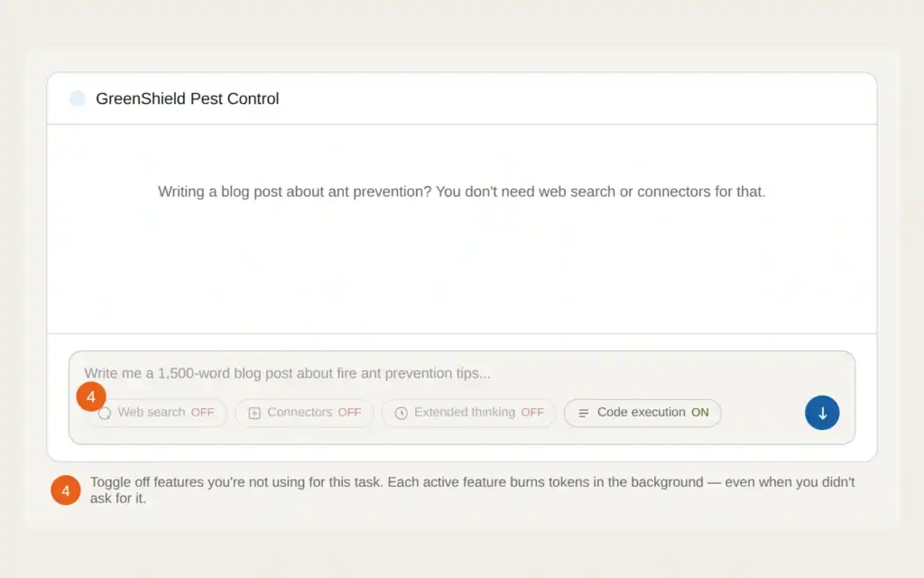This screenshot has height=578, width=924.
Task: Click the Extended thinking clock icon
Action: coord(402,413)
